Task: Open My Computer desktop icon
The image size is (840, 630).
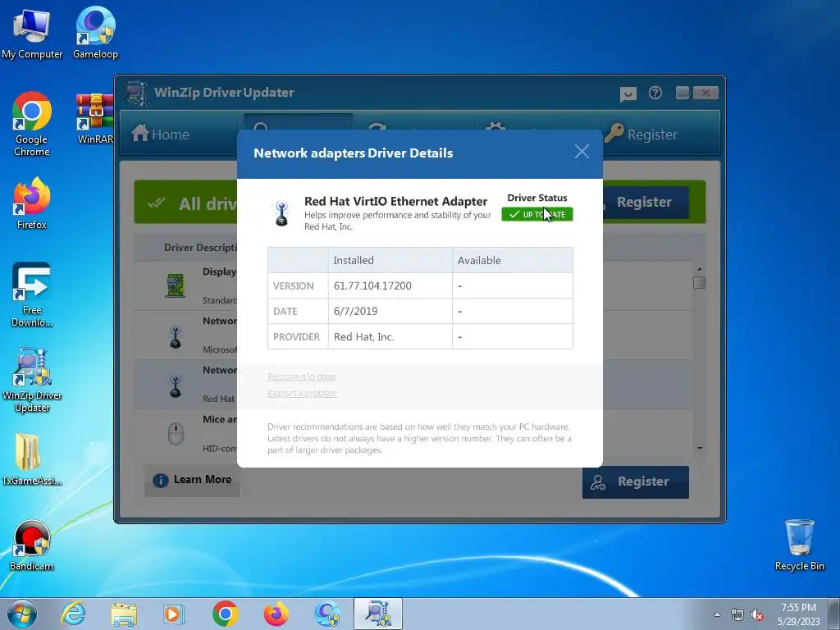Action: pyautogui.click(x=32, y=34)
